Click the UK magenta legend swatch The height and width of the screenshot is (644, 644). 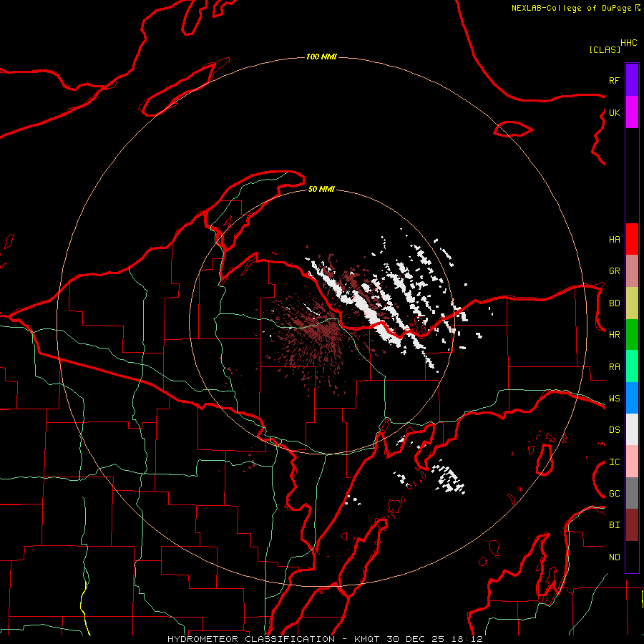pos(632,112)
